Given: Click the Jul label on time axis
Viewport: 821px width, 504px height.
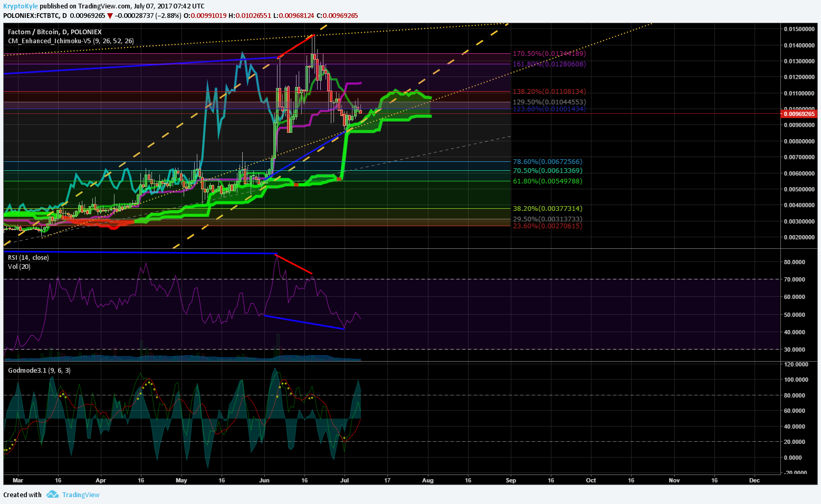Looking at the screenshot, I should (345, 481).
